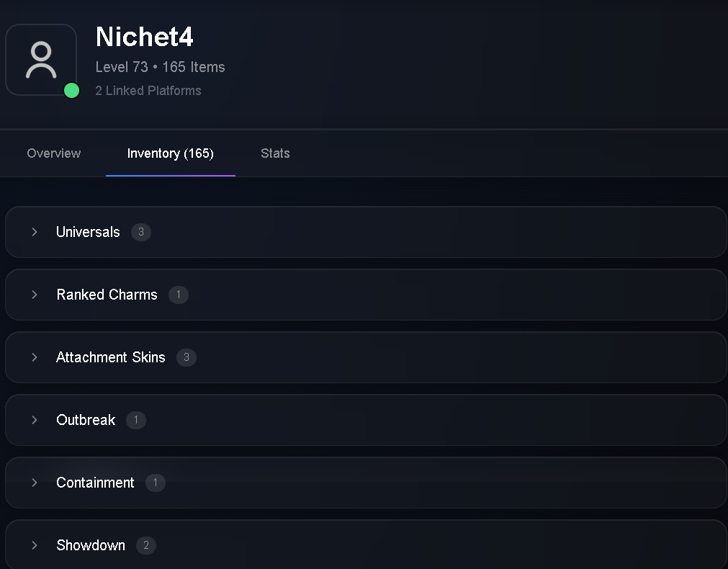This screenshot has width=728, height=569.
Task: Click the Universals count badge
Action: 141,232
